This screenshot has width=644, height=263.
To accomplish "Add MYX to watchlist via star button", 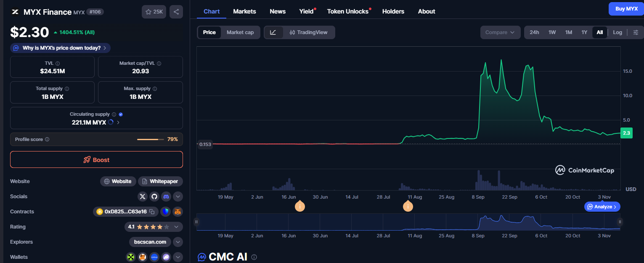I will point(154,12).
